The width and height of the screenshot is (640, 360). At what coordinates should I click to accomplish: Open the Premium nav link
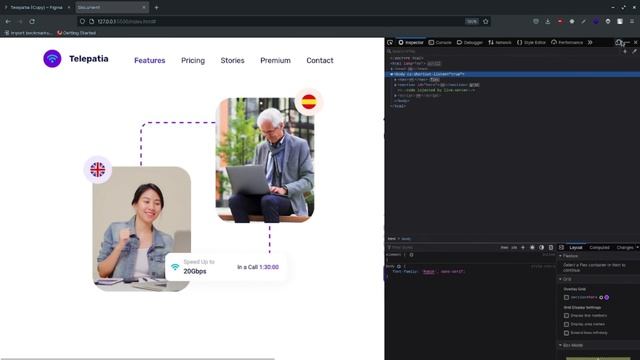[x=276, y=60]
